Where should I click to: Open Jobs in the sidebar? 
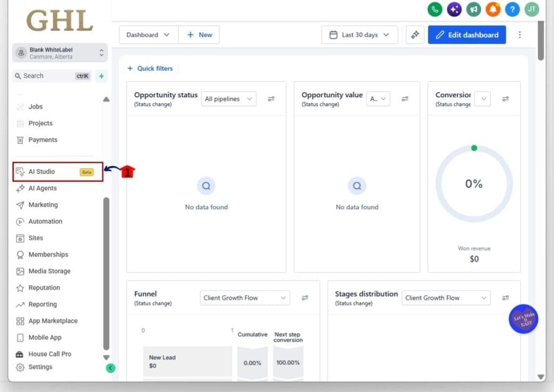click(35, 107)
